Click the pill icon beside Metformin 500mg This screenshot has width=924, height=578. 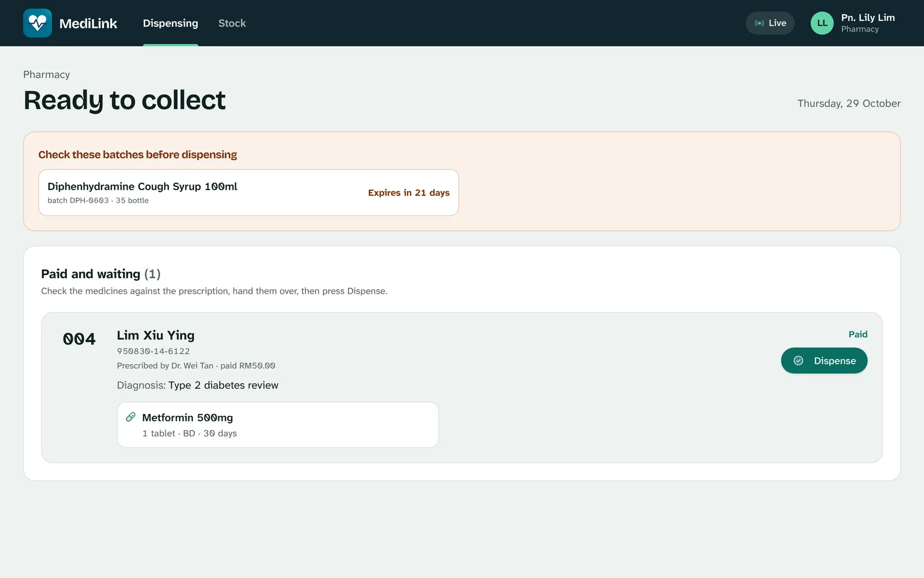tap(131, 417)
